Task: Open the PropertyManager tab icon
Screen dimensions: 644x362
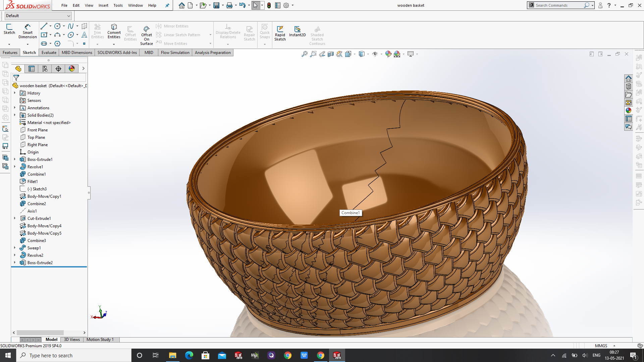Action: coord(32,69)
